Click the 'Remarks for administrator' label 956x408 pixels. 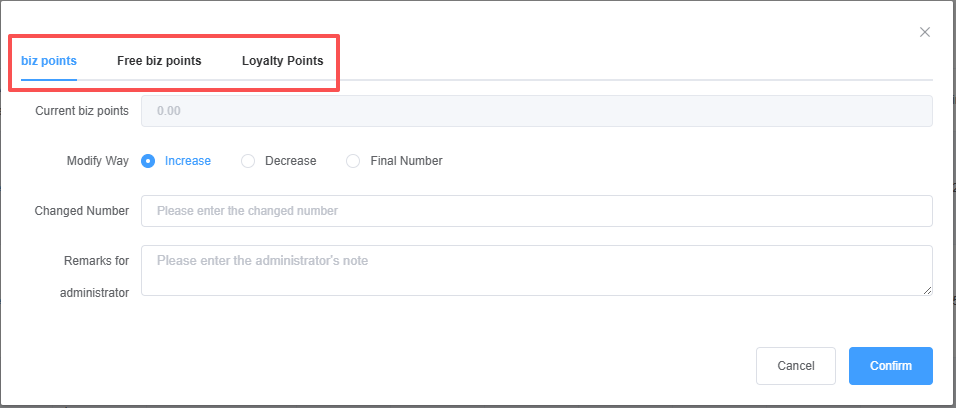pos(95,277)
